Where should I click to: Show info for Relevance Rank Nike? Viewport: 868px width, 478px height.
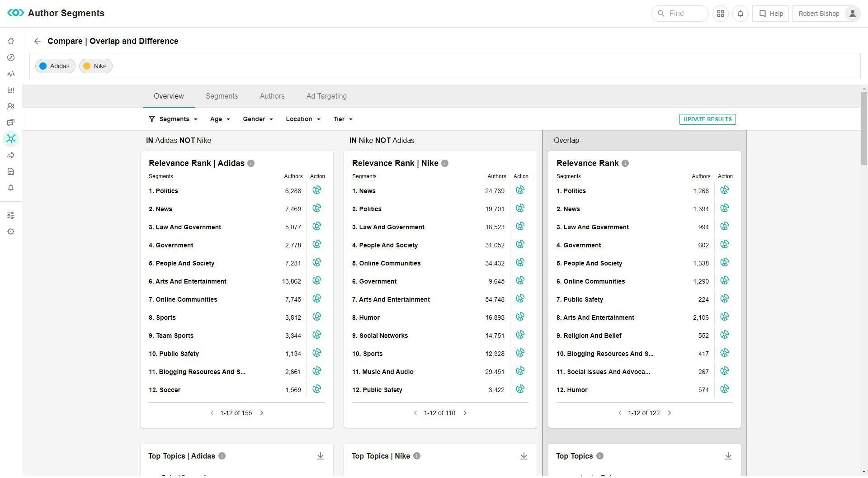tap(445, 164)
